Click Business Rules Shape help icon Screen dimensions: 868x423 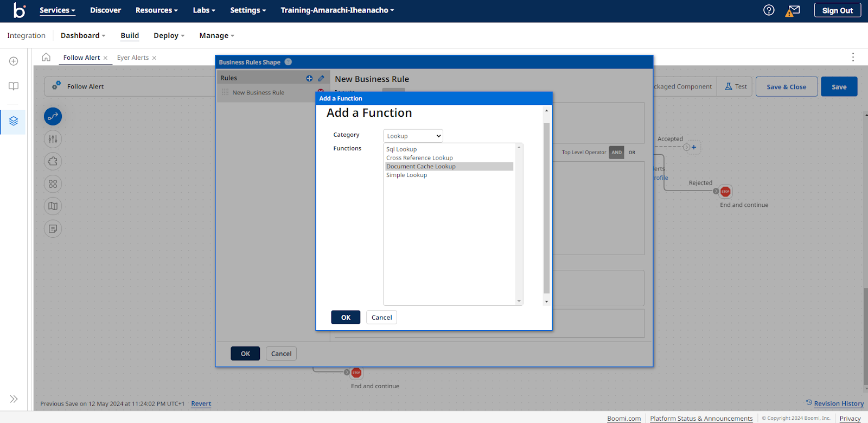[288, 62]
